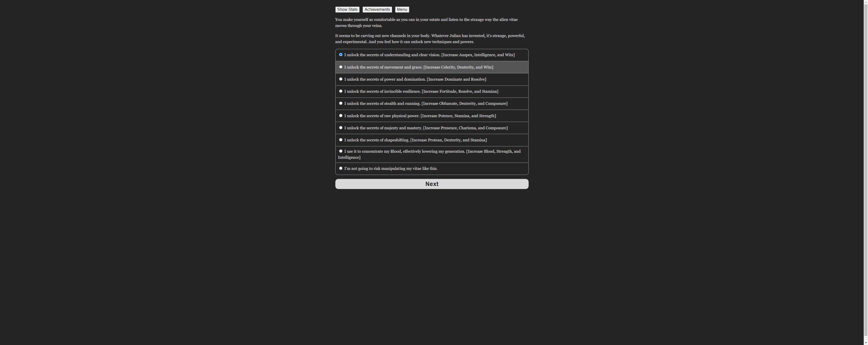Open the game Menu
Image resolution: width=868 pixels, height=345 pixels.
(x=402, y=9)
